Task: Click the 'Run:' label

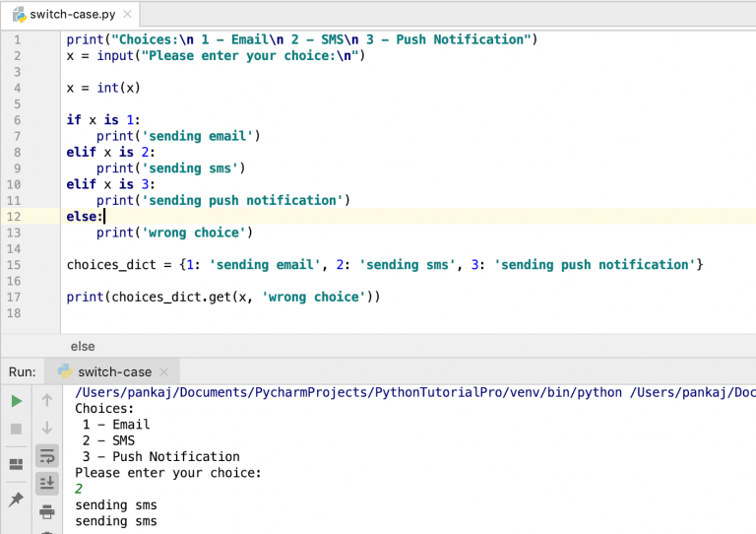Action: (x=23, y=371)
